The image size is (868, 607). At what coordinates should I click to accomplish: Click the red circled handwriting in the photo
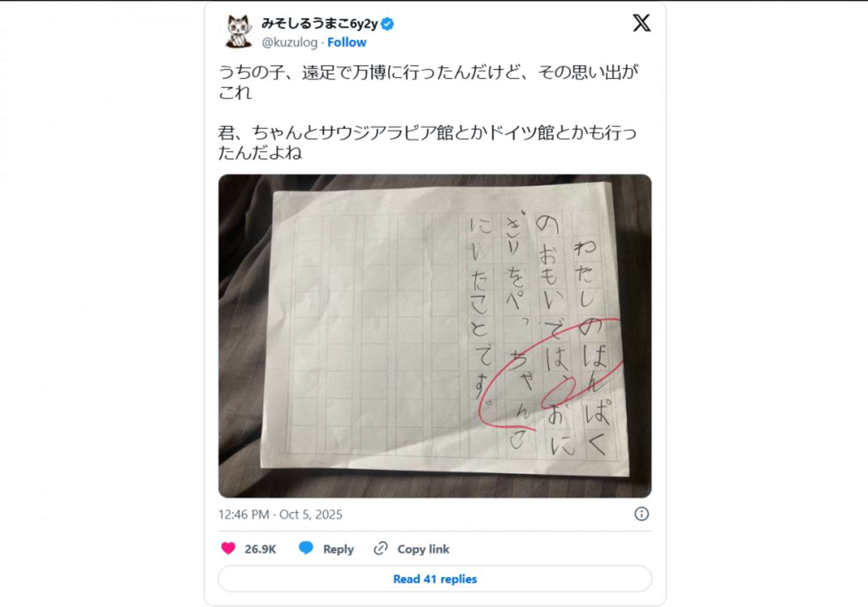pyautogui.click(x=550, y=374)
